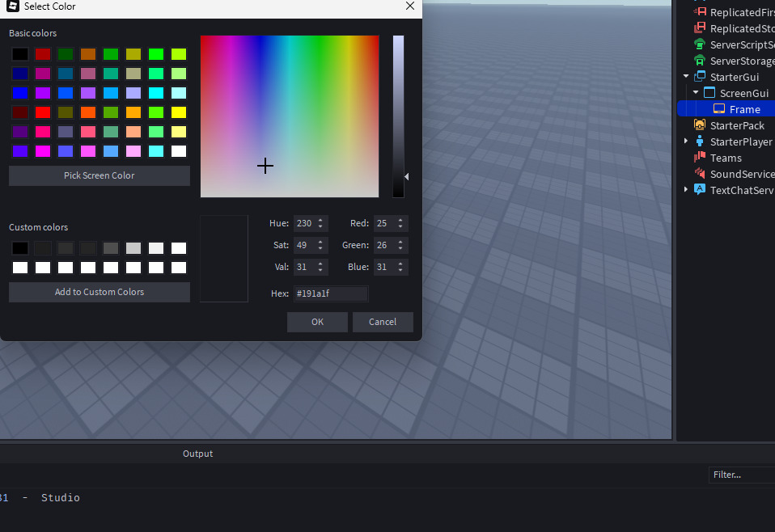Click the Roblox logo in Select Color title bar
Screen dimensions: 775x532
point(13,6)
